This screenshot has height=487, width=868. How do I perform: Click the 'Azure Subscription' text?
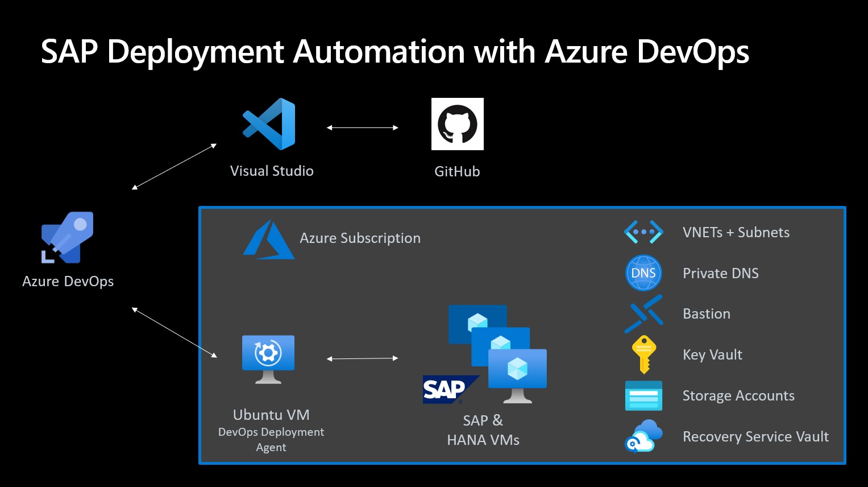tap(360, 238)
